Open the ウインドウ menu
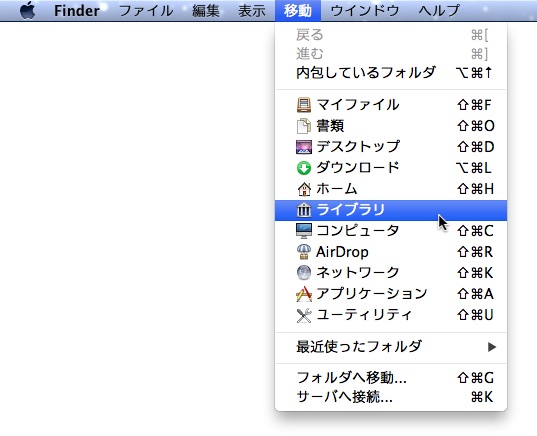537x436 pixels. pos(365,11)
